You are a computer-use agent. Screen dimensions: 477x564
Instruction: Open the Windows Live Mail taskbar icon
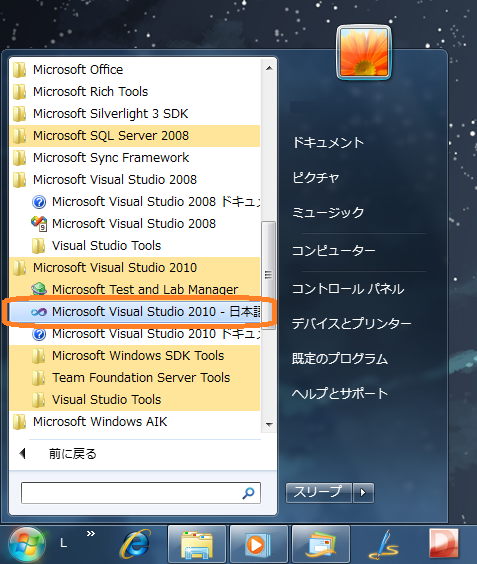click(x=321, y=544)
